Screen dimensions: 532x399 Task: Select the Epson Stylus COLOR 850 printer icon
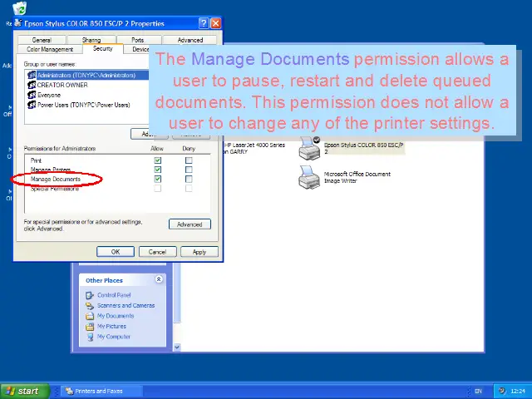pyautogui.click(x=309, y=149)
